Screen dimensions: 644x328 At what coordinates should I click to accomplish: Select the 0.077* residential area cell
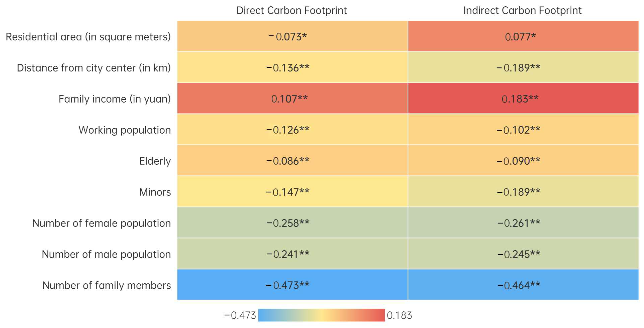point(523,36)
